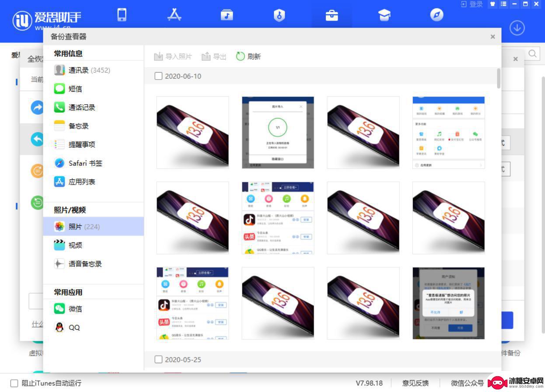
Task: Select 通话记录 call history
Action: coord(93,107)
